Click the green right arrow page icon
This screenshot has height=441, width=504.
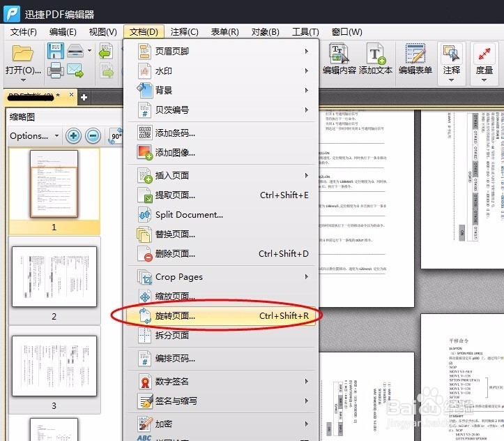107,70
